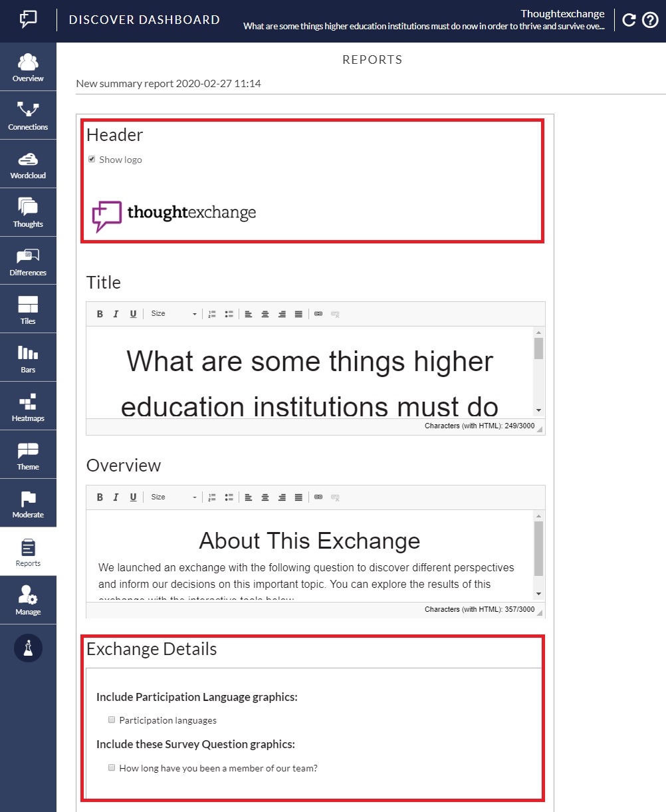Toggle the Show logo checkbox
This screenshot has height=812, width=666.
pos(92,159)
